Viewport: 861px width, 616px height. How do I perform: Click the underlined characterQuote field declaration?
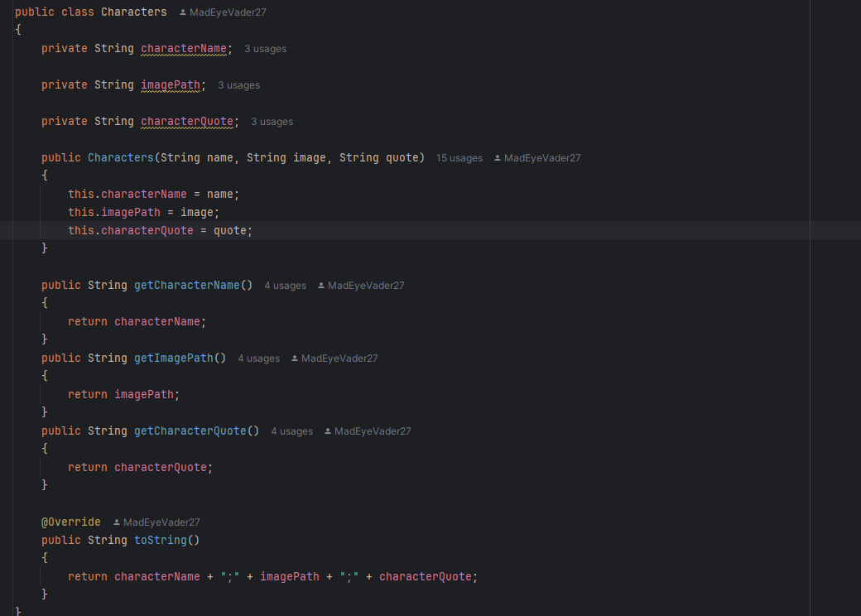pos(187,121)
